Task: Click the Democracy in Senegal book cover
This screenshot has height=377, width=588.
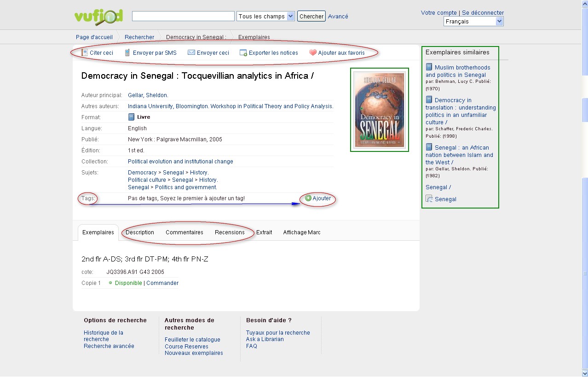Action: 379,110
